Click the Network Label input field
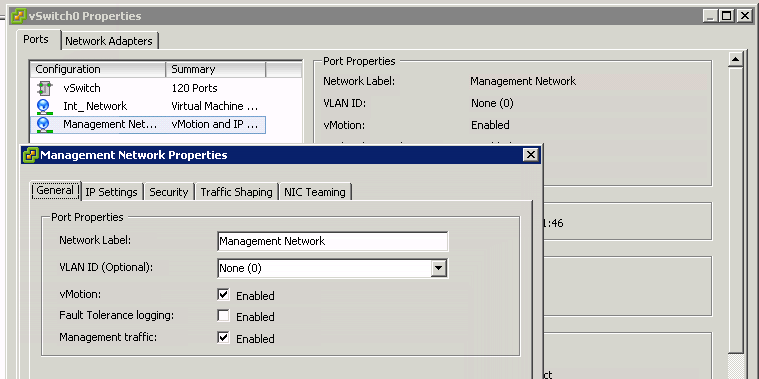 coord(333,241)
